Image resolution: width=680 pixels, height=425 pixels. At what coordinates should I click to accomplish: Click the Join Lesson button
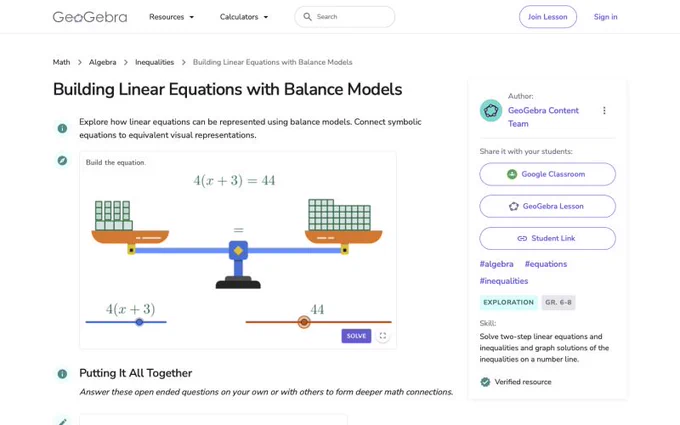point(548,17)
